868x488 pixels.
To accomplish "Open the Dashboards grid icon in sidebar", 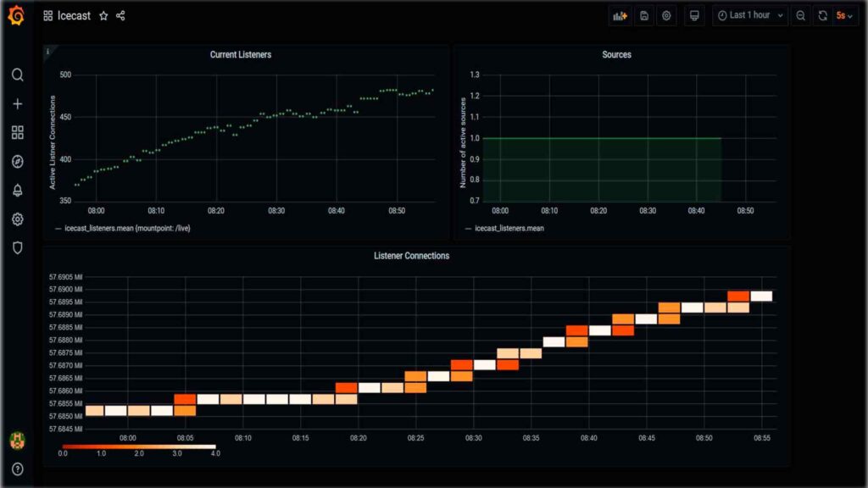I will pos(17,132).
